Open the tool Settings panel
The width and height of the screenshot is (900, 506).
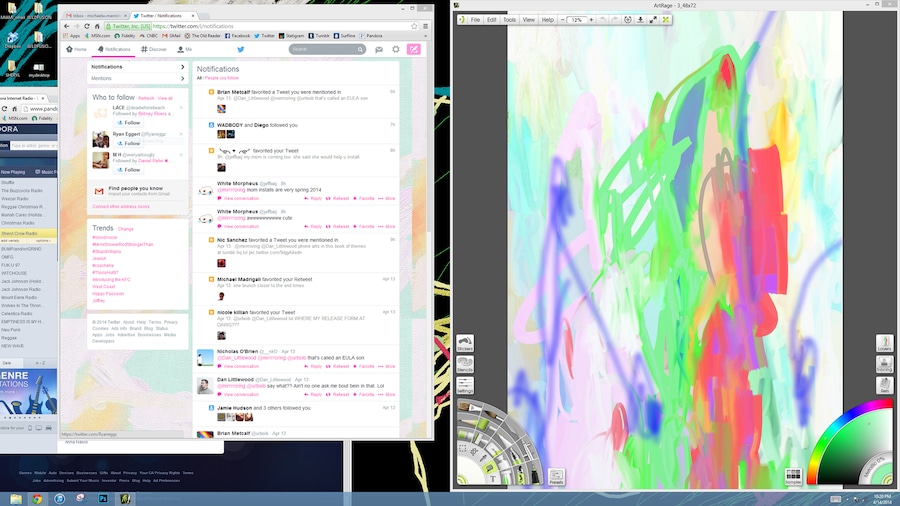(465, 386)
